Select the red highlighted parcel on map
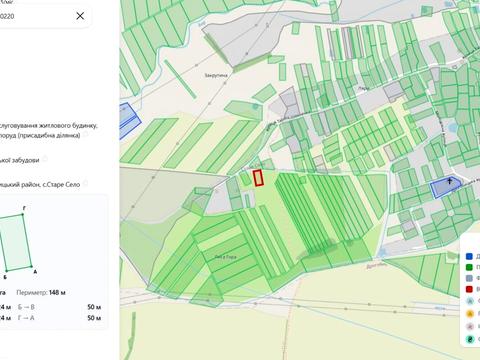480x360 pixels. click(x=258, y=178)
